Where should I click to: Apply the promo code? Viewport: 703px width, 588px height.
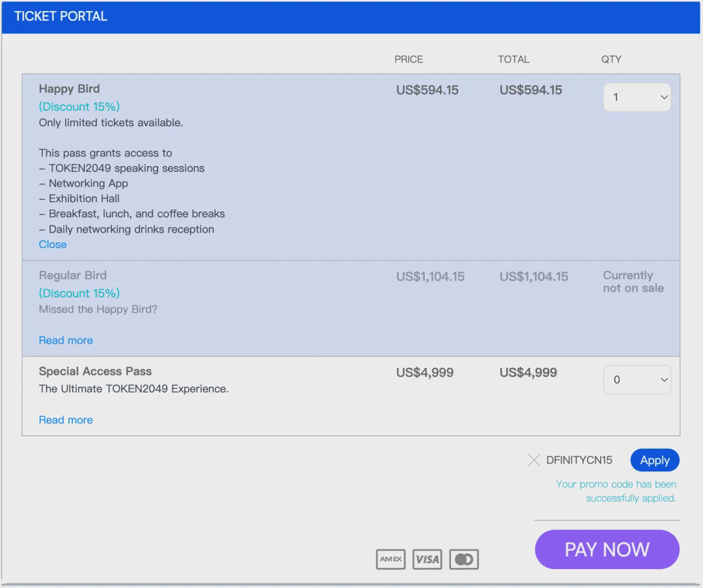(x=655, y=460)
